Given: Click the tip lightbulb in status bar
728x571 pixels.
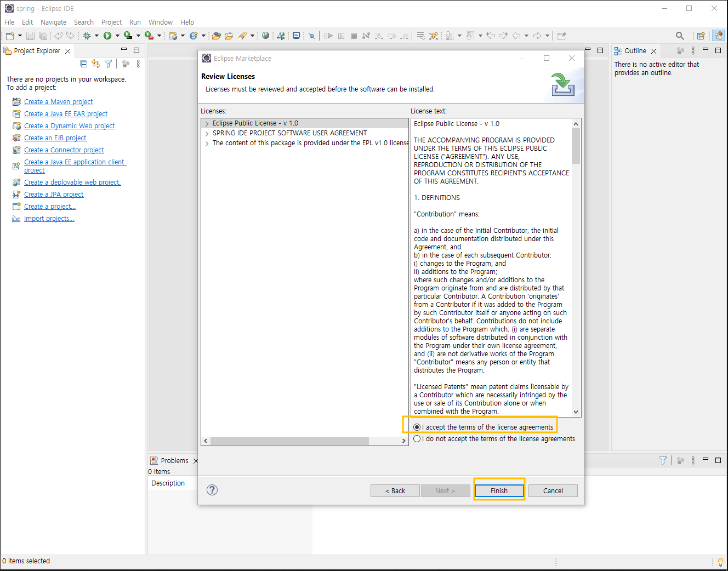Looking at the screenshot, I should point(720,562).
